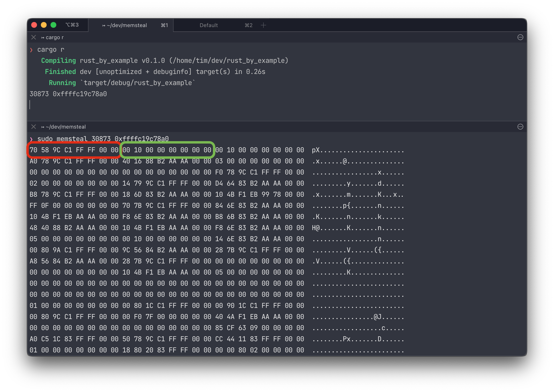
Task: Add a new tab with the plus button
Action: (263, 25)
